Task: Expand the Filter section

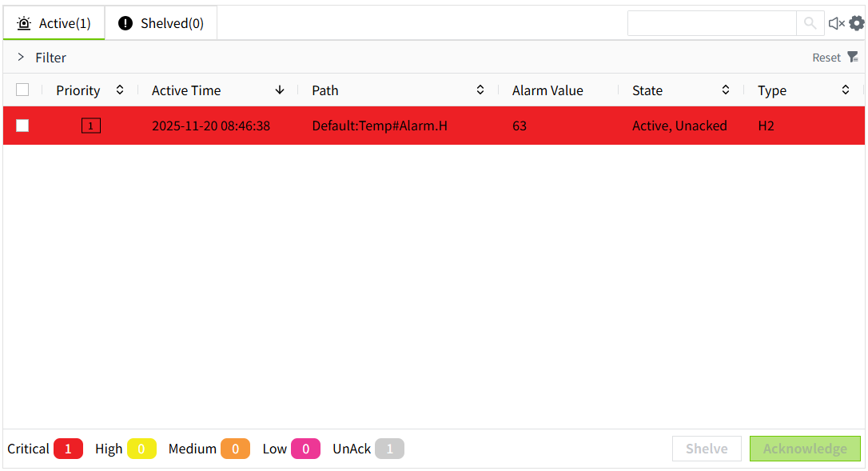Action: pos(22,58)
